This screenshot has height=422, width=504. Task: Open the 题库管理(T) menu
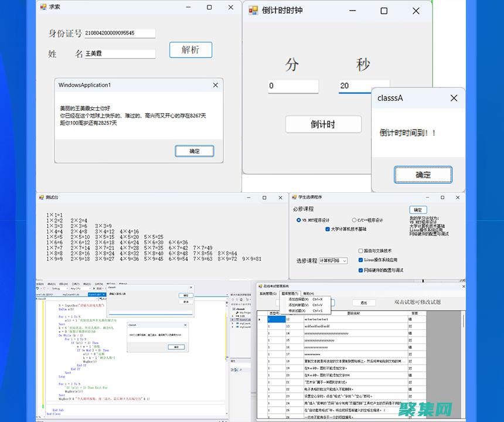pyautogui.click(x=291, y=293)
